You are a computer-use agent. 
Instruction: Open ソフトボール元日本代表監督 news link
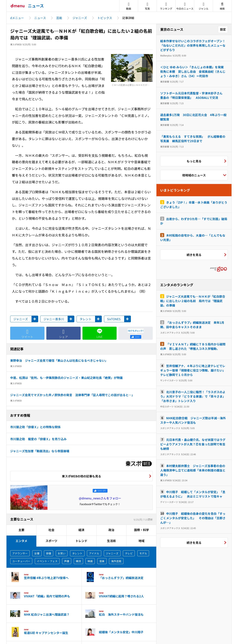191,96
